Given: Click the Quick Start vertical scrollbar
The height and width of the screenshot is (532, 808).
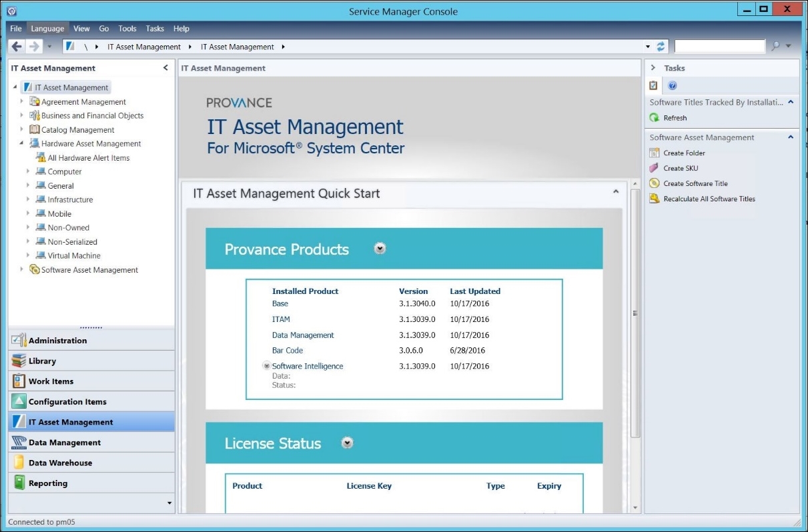Looking at the screenshot, I should (x=635, y=313).
